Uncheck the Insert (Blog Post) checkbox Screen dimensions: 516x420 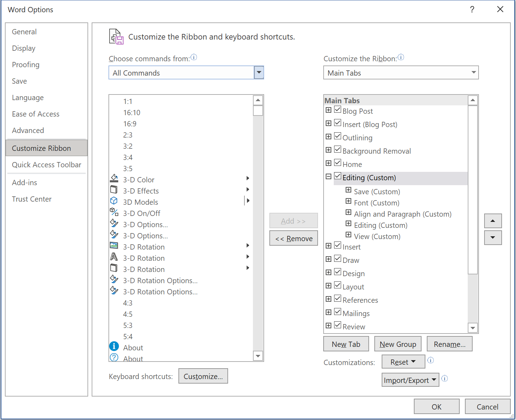(x=338, y=123)
